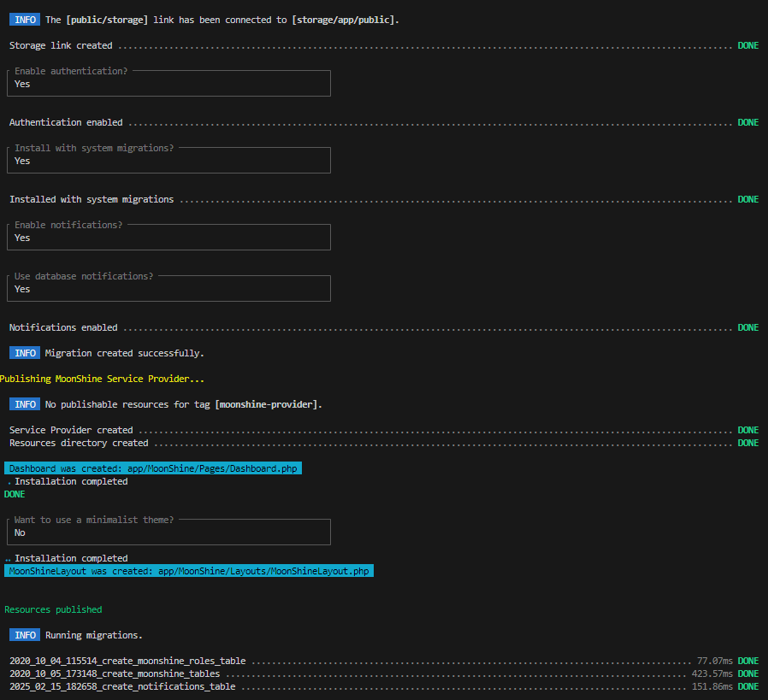Viewport: 768px width, 700px height.
Task: Click the "Install with system migrations?" prompt label
Action: point(94,148)
